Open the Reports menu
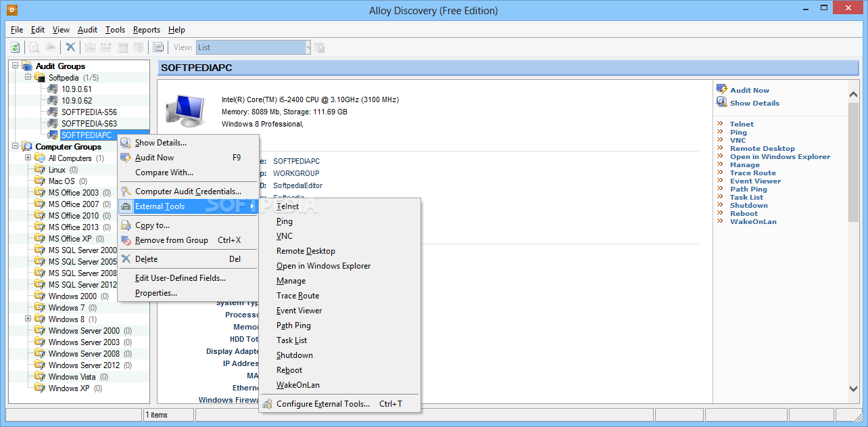 147,30
